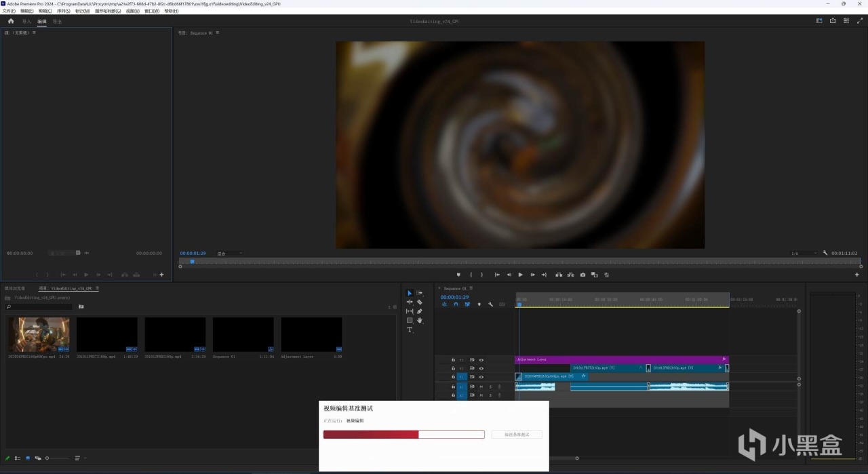Click the Export Frame camera icon
Image resolution: width=868 pixels, height=474 pixels.
pyautogui.click(x=583, y=275)
